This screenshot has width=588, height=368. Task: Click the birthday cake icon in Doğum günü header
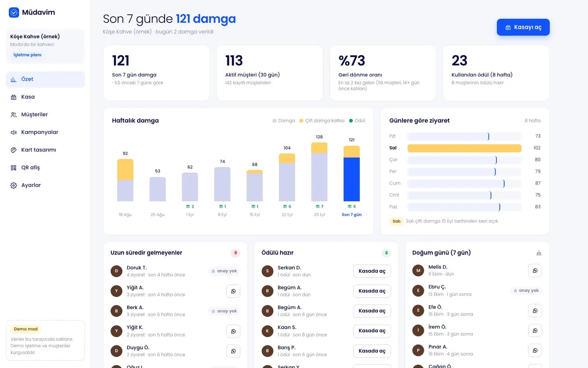pyautogui.click(x=539, y=253)
